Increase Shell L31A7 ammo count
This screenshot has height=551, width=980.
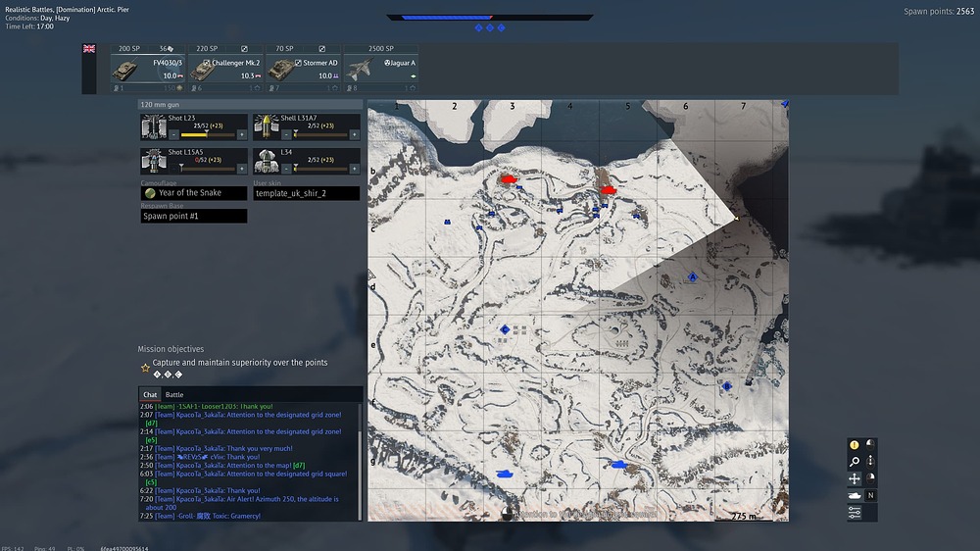tap(355, 134)
